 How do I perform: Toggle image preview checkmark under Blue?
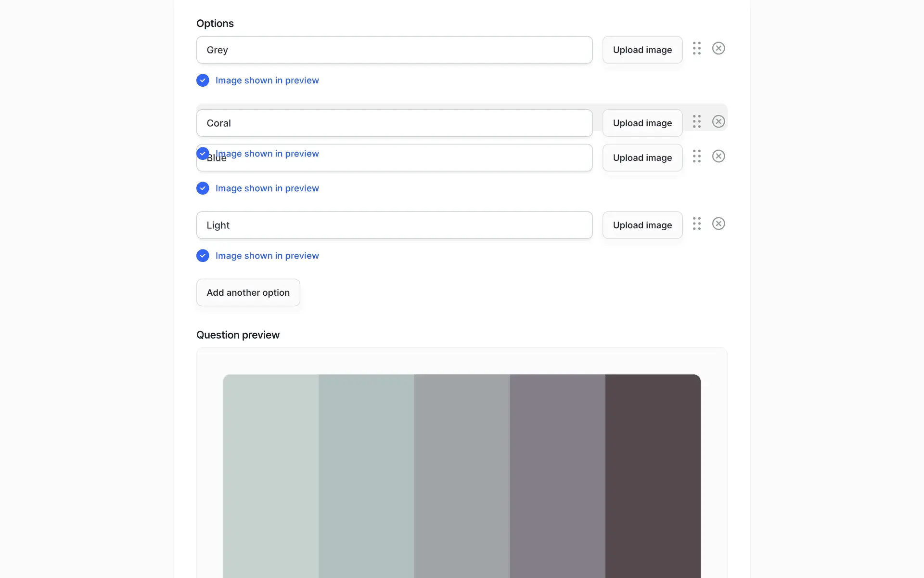pos(203,188)
